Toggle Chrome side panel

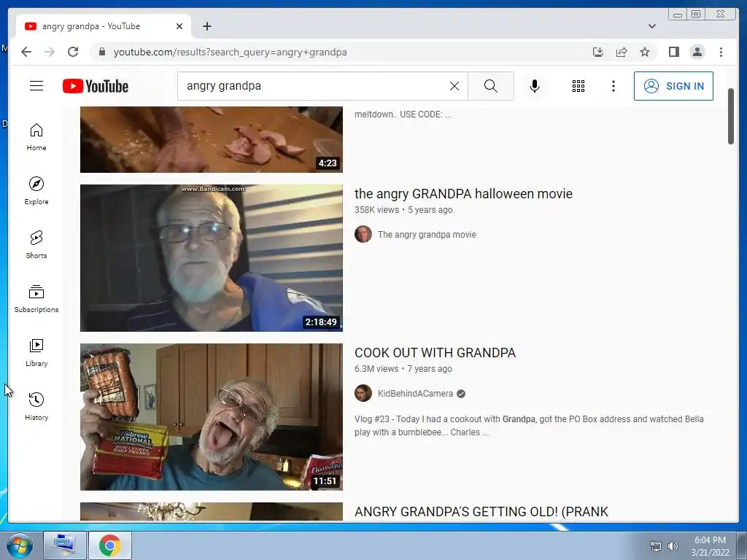(x=673, y=52)
